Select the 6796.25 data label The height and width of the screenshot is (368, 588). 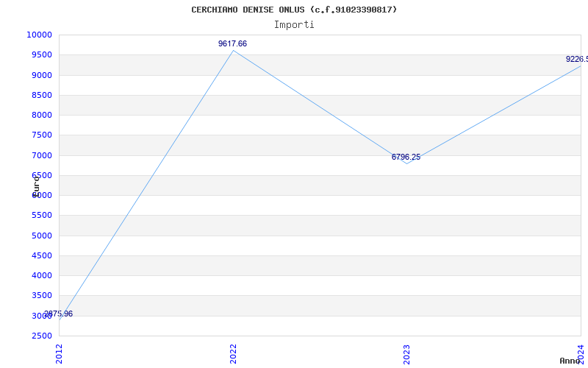(406, 157)
